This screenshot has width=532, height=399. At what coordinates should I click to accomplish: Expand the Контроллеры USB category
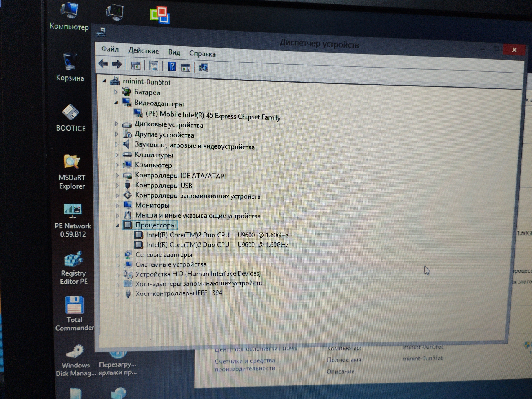[x=117, y=185]
